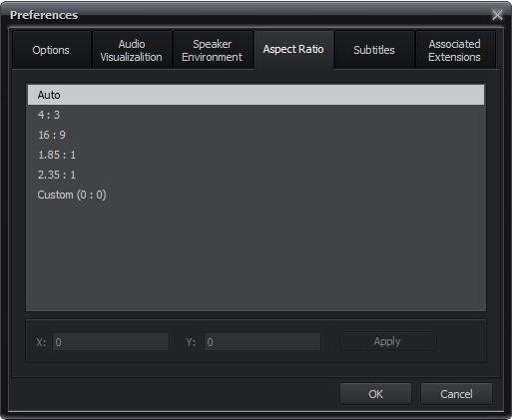Confirm preferences with the OK button
Screen dimensions: 512x420
(375, 394)
